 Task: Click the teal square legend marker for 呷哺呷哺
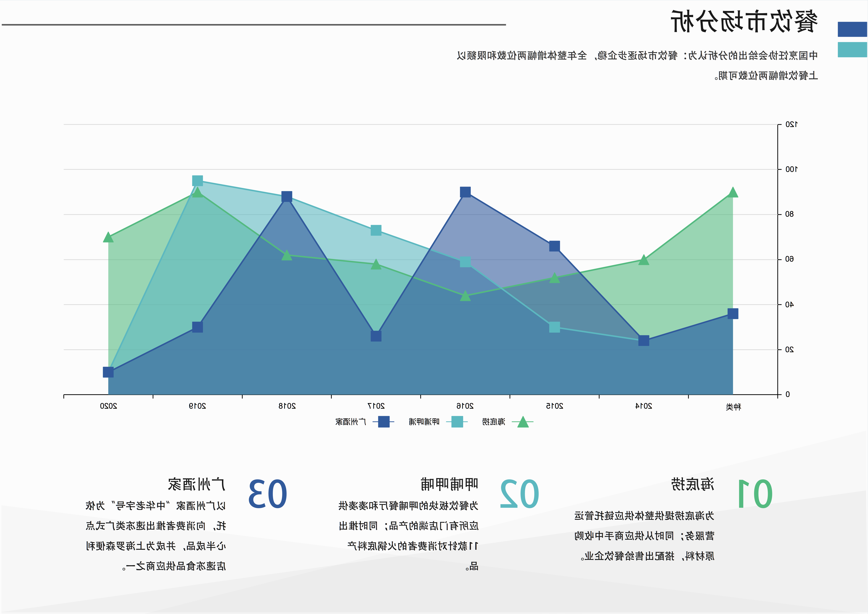tap(457, 421)
